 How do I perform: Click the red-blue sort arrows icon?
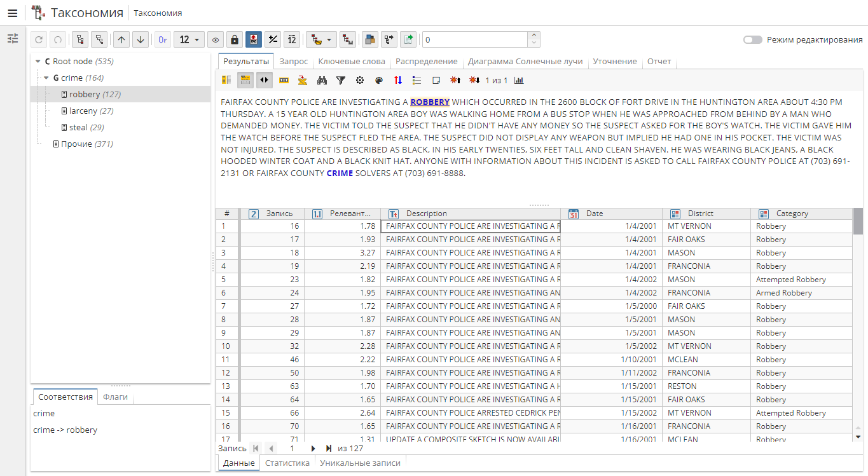(398, 80)
